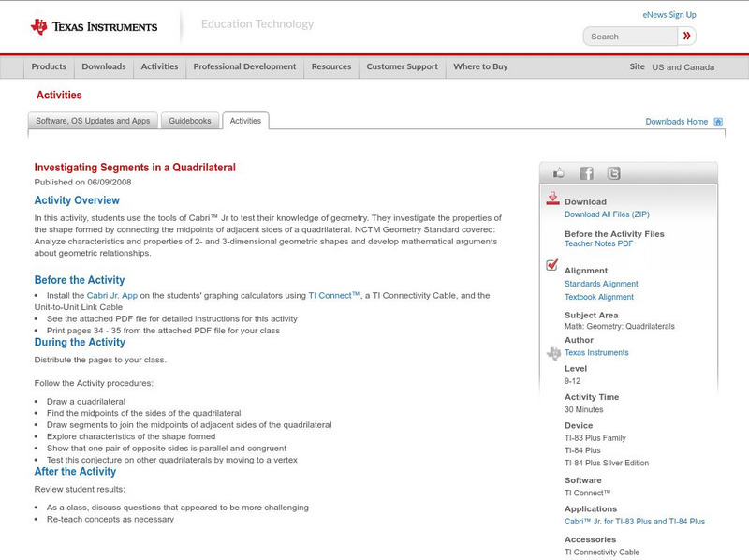
Task: Click Draw a quadrilateral bullet
Action: 86,402
